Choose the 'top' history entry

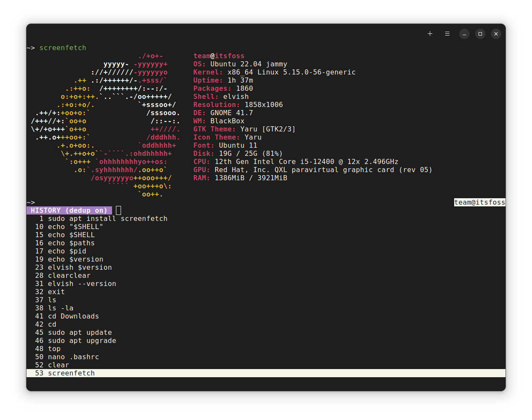click(x=54, y=349)
